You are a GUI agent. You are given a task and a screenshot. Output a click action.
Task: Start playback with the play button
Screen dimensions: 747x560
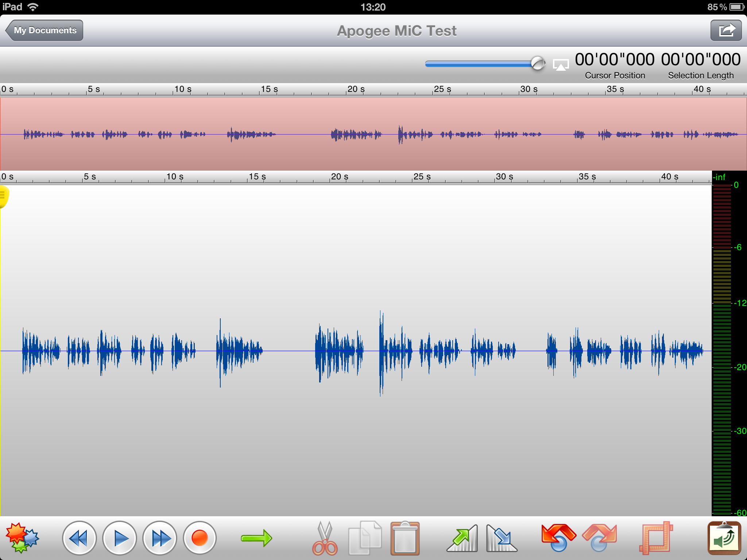click(120, 538)
